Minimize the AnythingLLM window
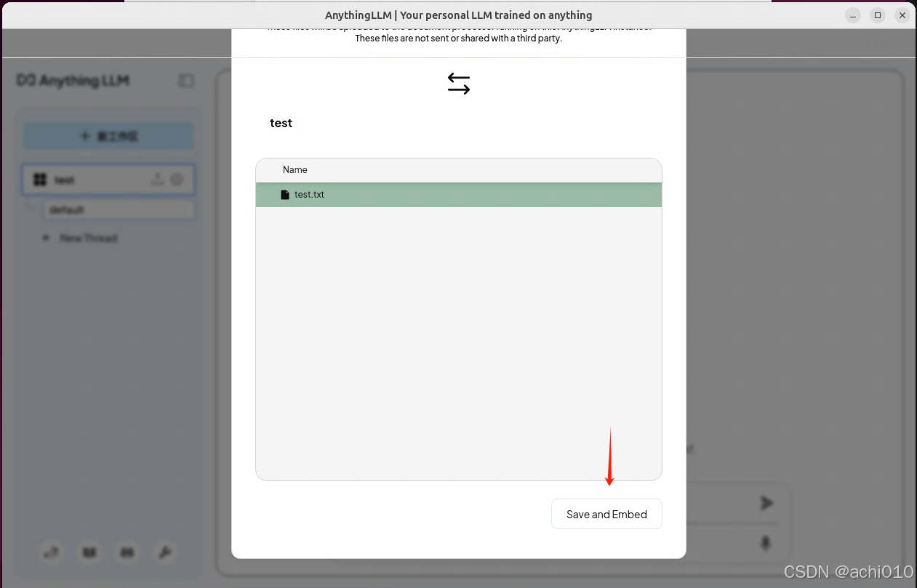This screenshot has height=588, width=917. [x=854, y=15]
